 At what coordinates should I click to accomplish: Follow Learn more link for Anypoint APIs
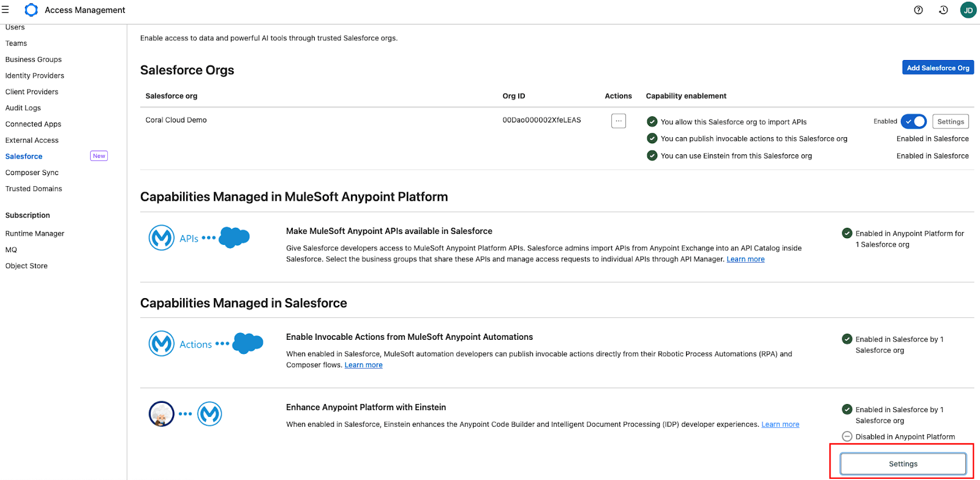745,259
